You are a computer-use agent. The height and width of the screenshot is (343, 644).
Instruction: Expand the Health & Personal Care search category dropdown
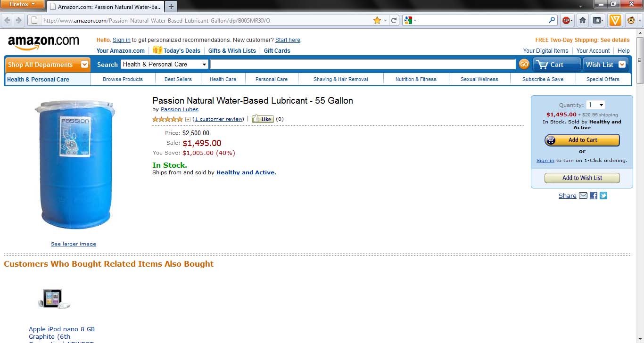pos(165,65)
